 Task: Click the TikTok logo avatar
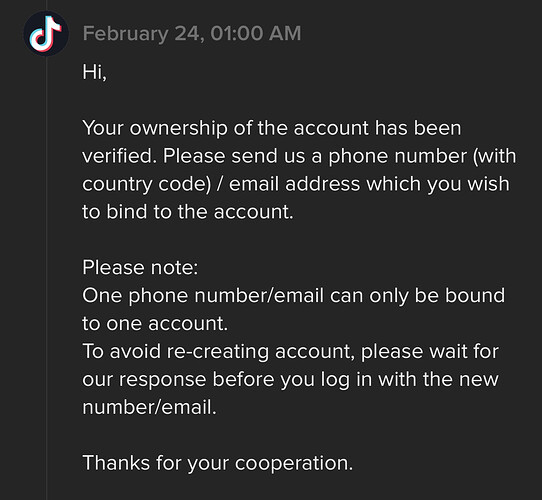pyautogui.click(x=46, y=34)
